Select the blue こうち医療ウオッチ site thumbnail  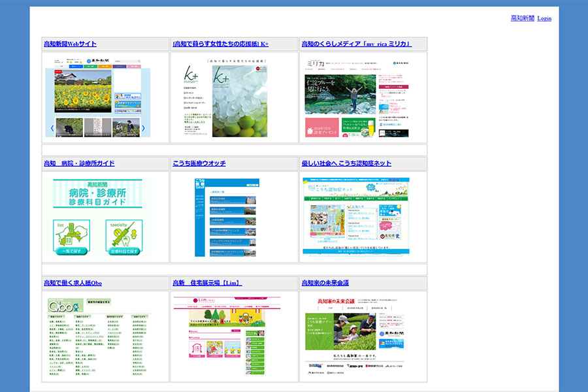[x=226, y=217]
